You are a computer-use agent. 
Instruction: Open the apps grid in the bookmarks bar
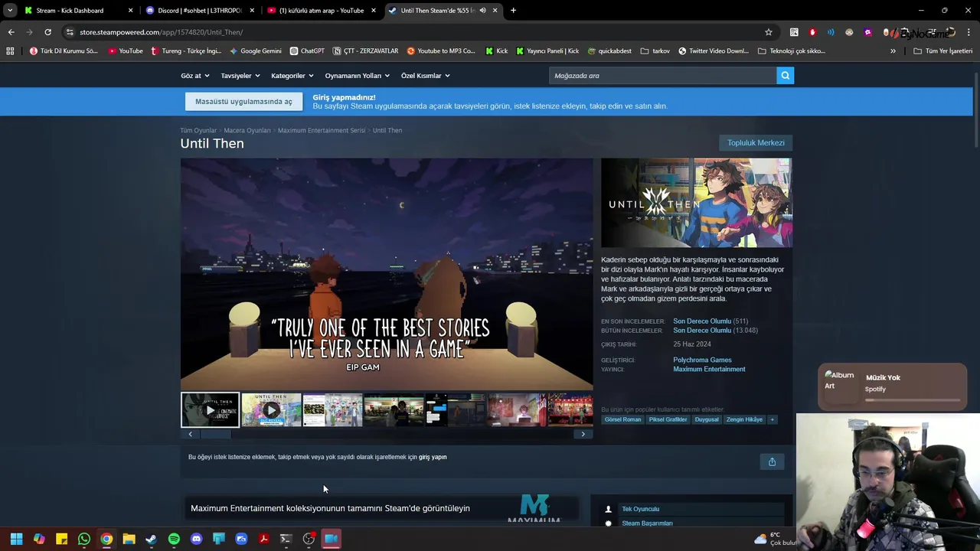(x=10, y=51)
